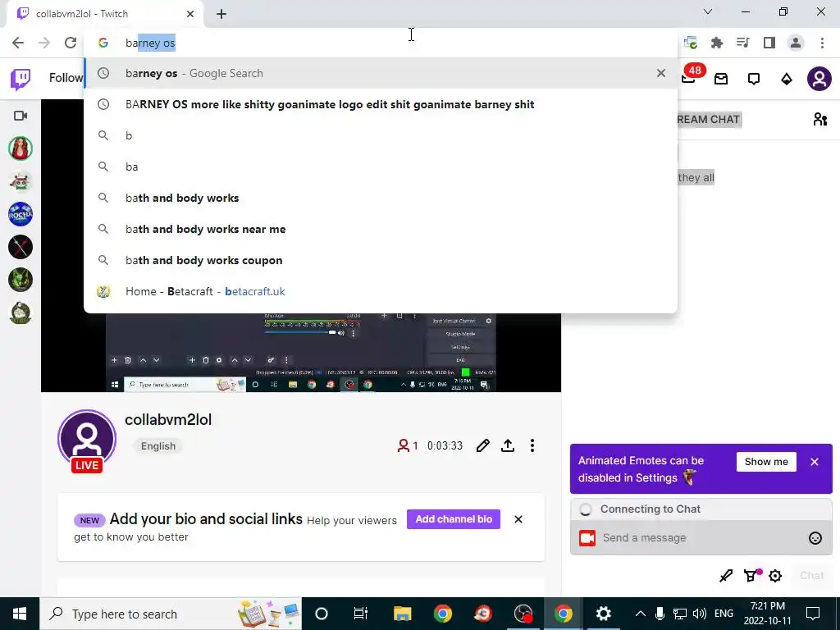The image size is (840, 630).
Task: Select 'bath and body works coupon' suggestion
Action: (381, 260)
